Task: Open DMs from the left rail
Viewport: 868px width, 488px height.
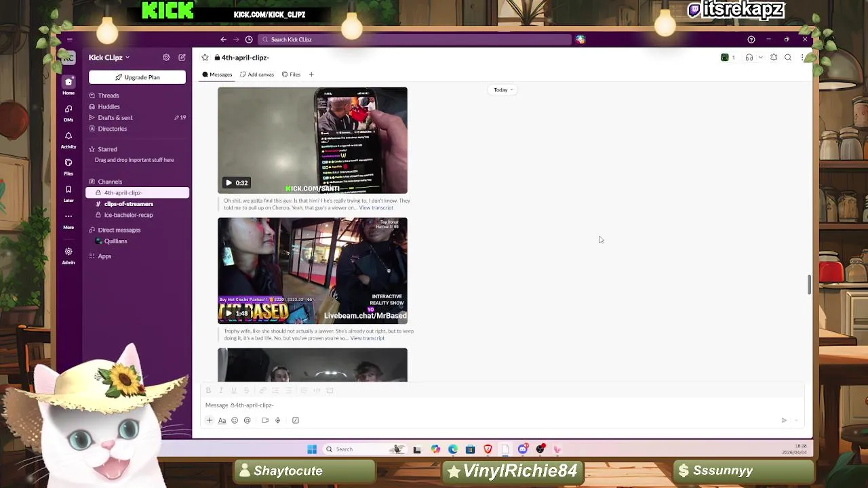Action: 68,113
